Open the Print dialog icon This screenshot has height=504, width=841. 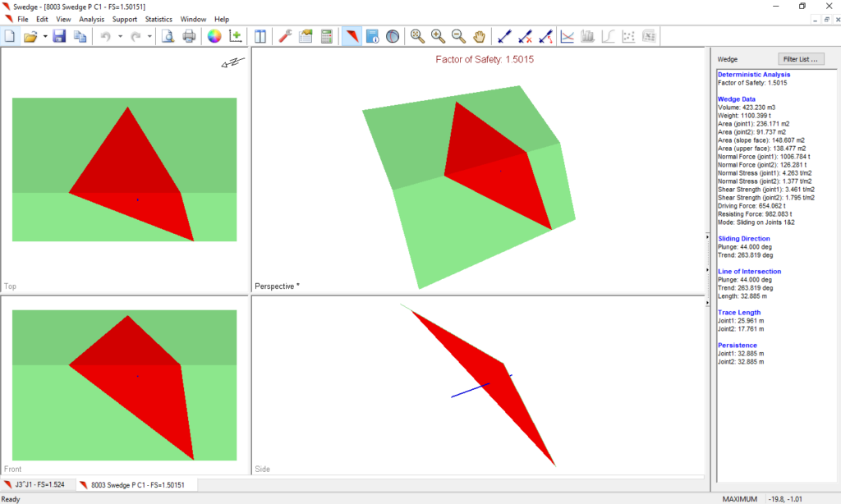189,36
